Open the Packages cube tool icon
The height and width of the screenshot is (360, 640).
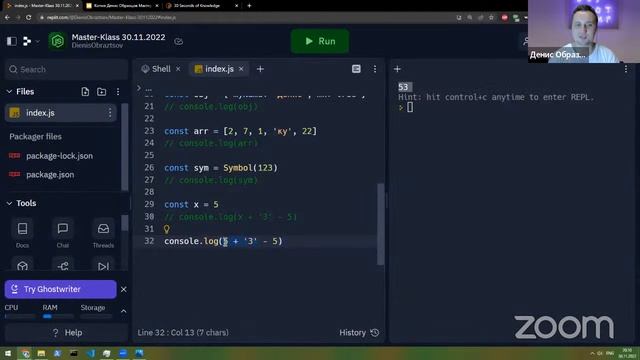pos(22,266)
